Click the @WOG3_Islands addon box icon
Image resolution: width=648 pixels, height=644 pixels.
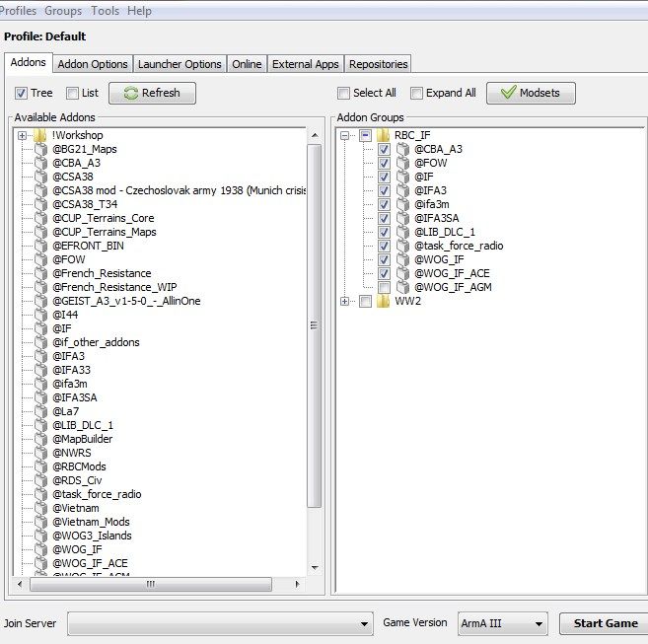pos(40,536)
